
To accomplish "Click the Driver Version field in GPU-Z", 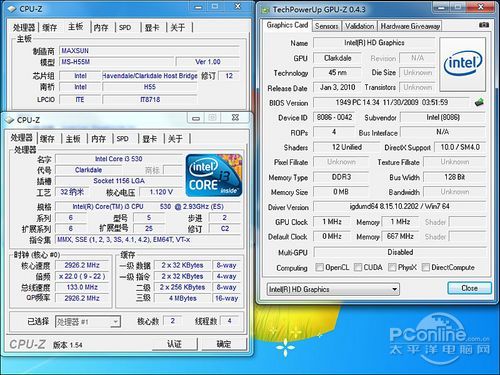I will coord(399,206).
